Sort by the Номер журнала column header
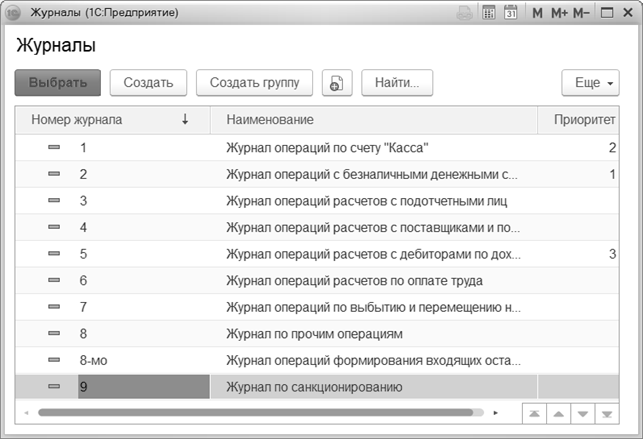 110,120
